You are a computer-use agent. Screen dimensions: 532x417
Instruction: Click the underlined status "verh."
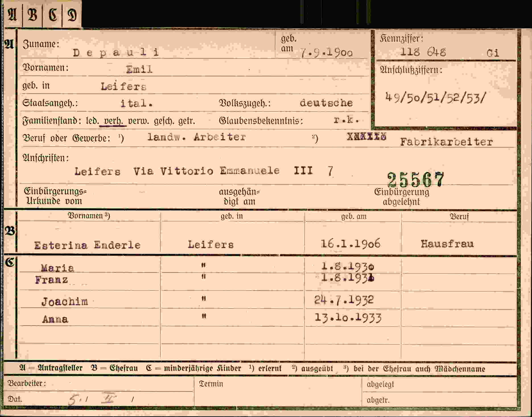point(113,121)
